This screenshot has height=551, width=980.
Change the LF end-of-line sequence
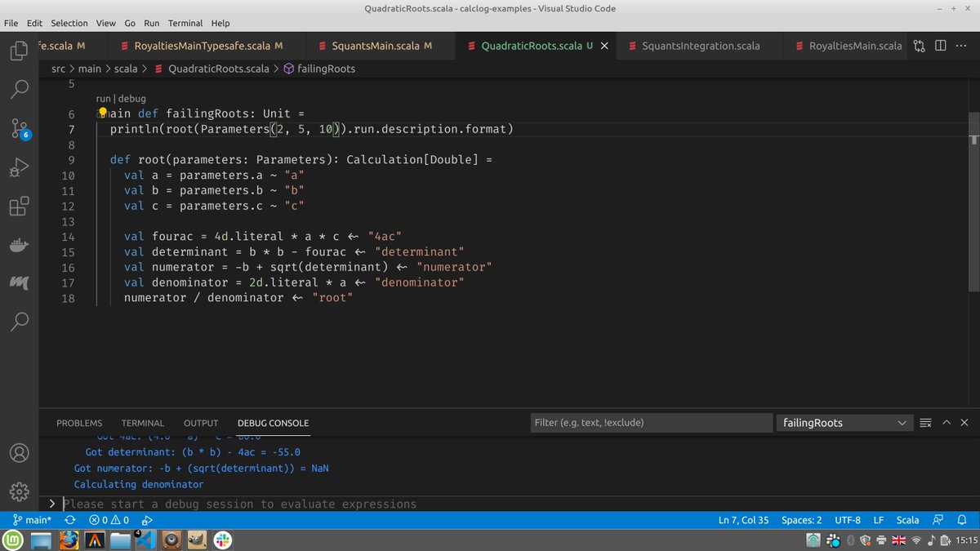(x=879, y=520)
